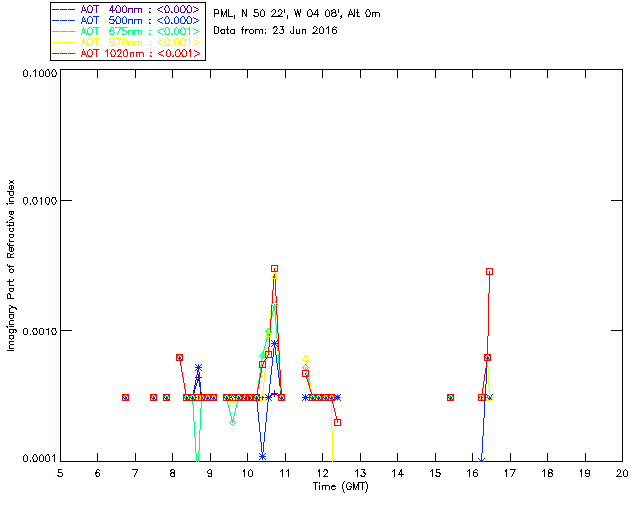Image resolution: width=640 pixels, height=512 pixels.
Task: Click the y-axis label 0.0001
Action: click(x=39, y=459)
